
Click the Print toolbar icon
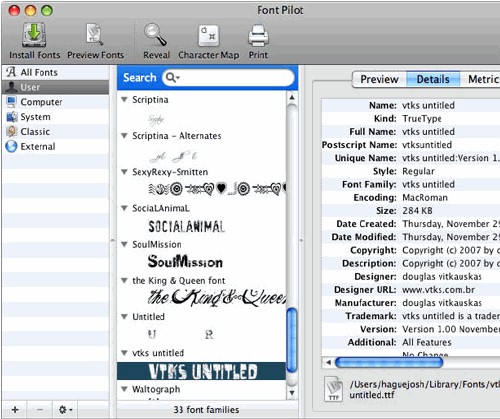(x=258, y=35)
